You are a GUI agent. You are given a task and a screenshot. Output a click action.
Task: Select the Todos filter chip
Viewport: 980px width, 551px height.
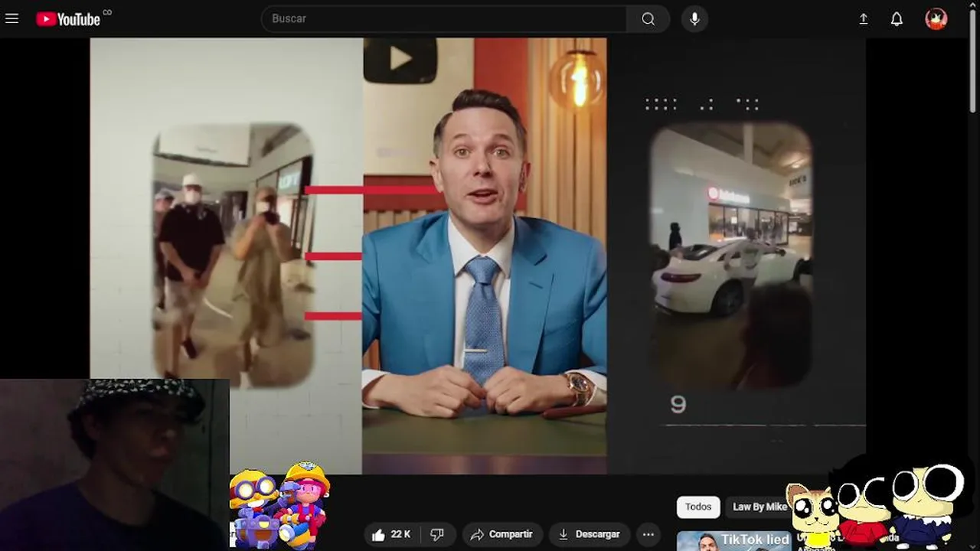tap(698, 507)
